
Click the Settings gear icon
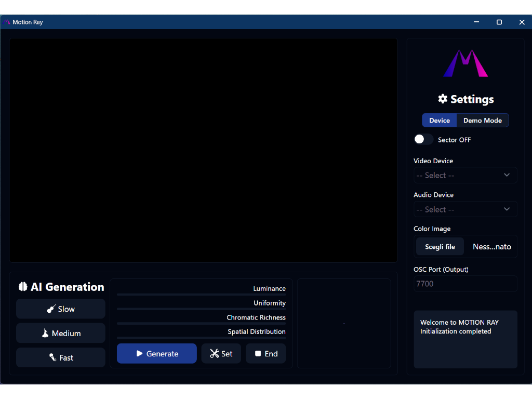pos(443,99)
